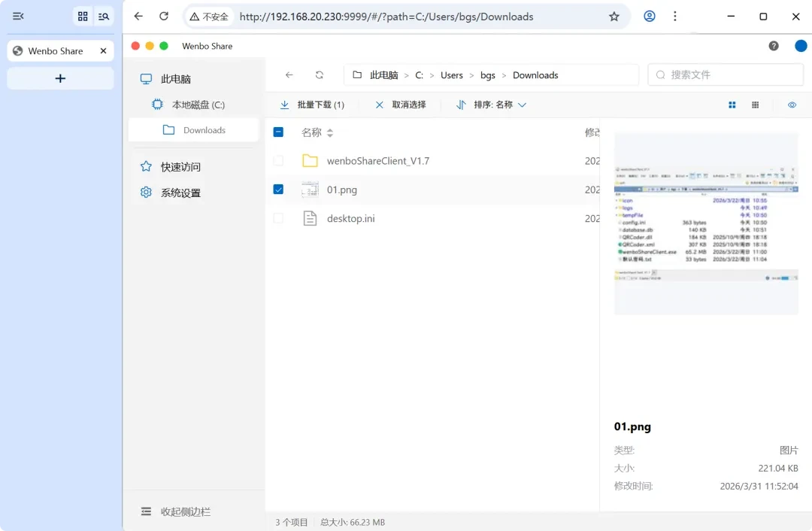Viewport: 812px width, 531px height.
Task: Click the yellow window dot in Wenbo Share
Action: click(150, 46)
